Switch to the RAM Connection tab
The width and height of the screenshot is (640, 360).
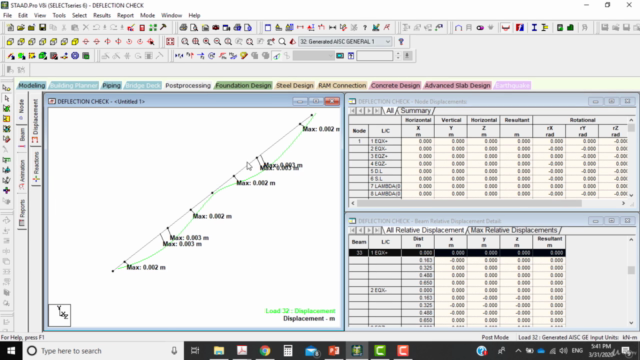pos(342,85)
